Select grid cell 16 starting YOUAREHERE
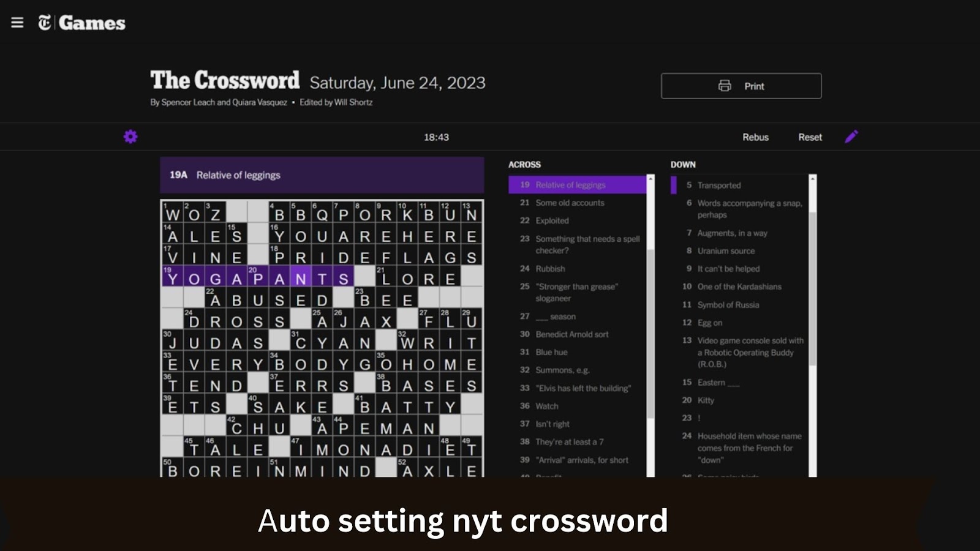980x551 pixels. coord(279,233)
